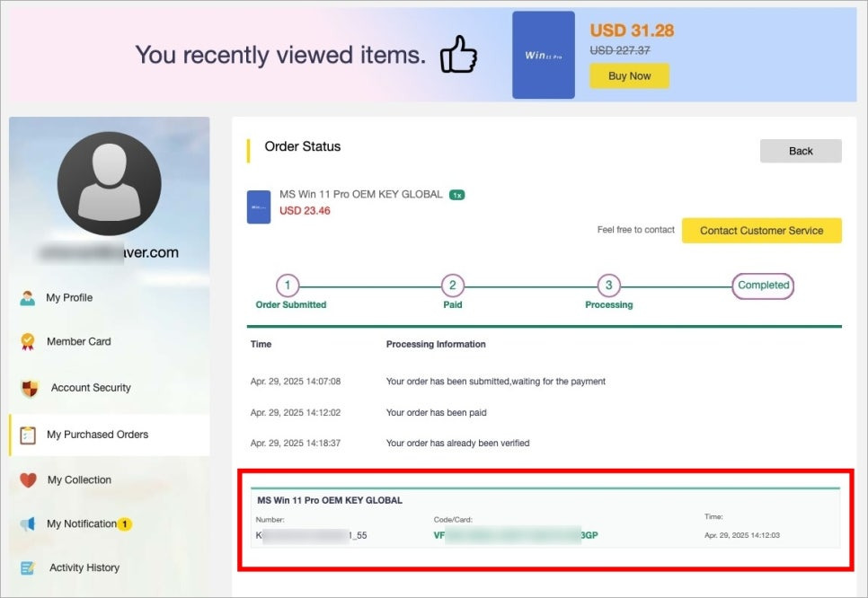This screenshot has width=868, height=598.
Task: Click the thumbs-up icon in banner
Action: pos(458,54)
